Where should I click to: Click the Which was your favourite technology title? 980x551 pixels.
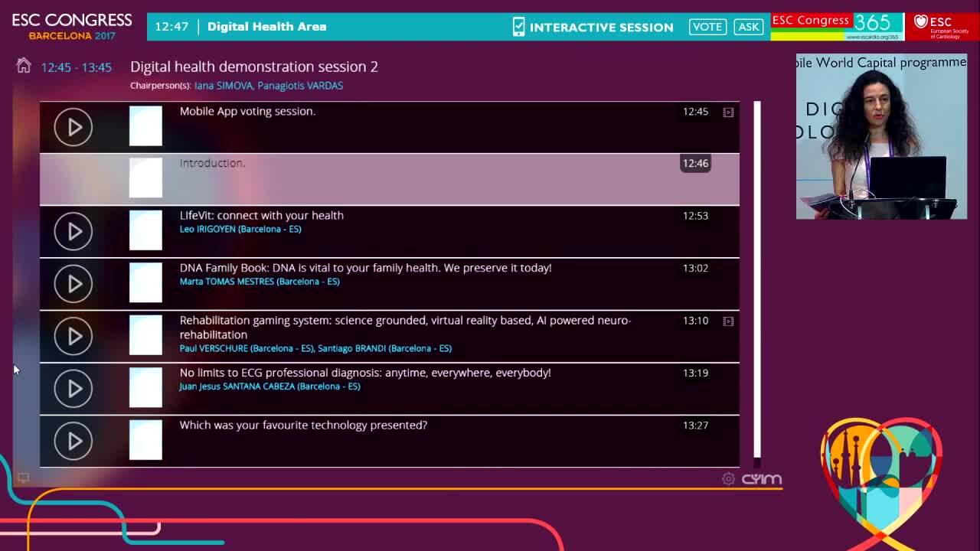pyautogui.click(x=303, y=425)
